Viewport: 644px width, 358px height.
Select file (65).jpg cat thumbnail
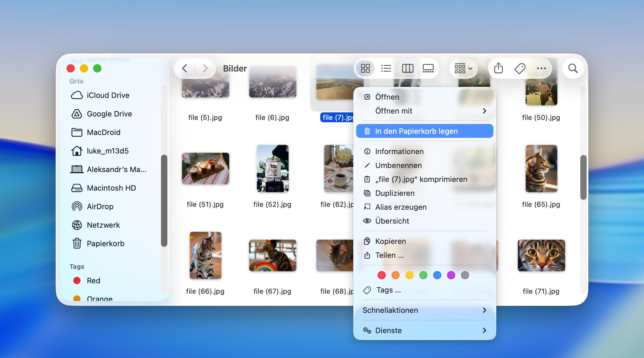pyautogui.click(x=541, y=169)
